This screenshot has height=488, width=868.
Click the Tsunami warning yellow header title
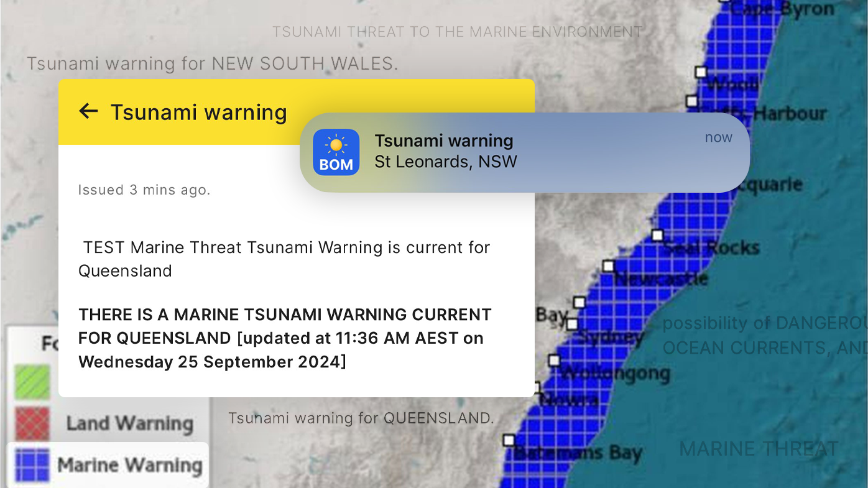[x=198, y=112]
